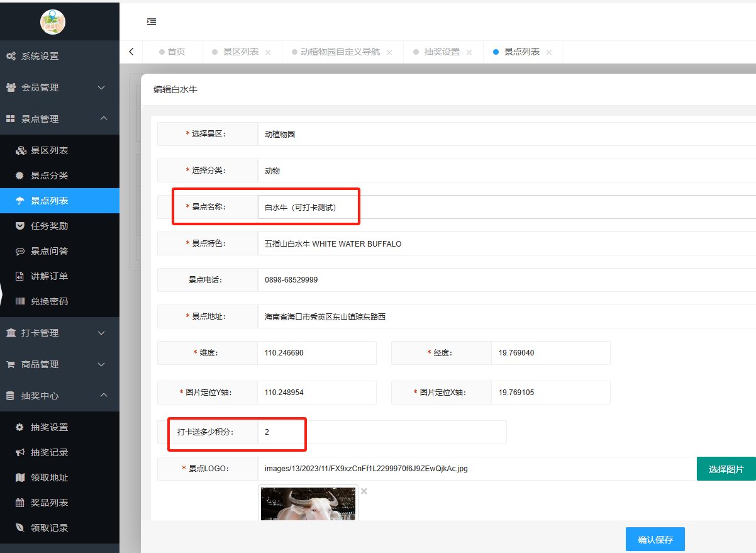The height and width of the screenshot is (553, 756).
Task: Click the database icon beside 抽奖中心
Action: click(x=11, y=396)
